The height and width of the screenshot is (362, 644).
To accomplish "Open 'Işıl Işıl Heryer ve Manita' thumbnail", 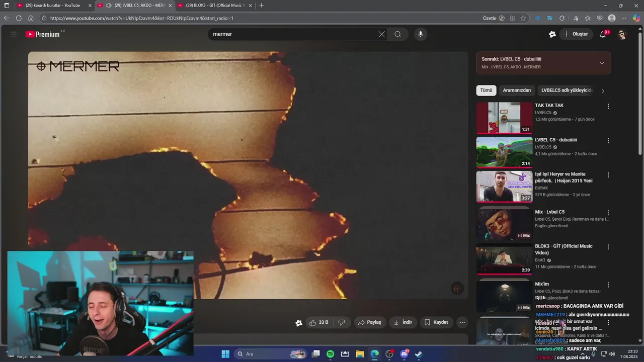I will click(x=504, y=187).
